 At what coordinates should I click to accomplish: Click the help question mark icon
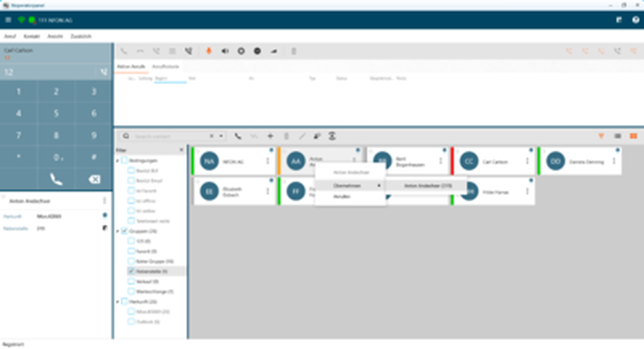(635, 20)
